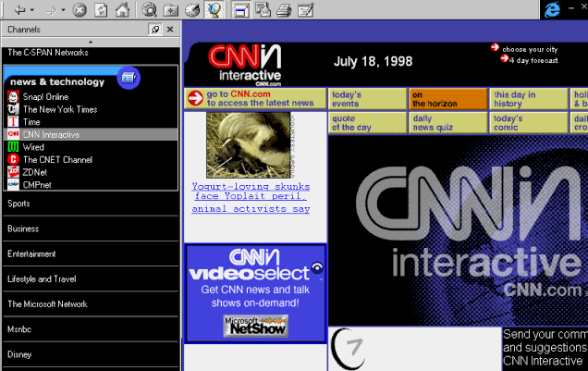Viewport: 588px width, 371px height.
Task: Click the CNN Interactive channel icon
Action: [x=13, y=134]
